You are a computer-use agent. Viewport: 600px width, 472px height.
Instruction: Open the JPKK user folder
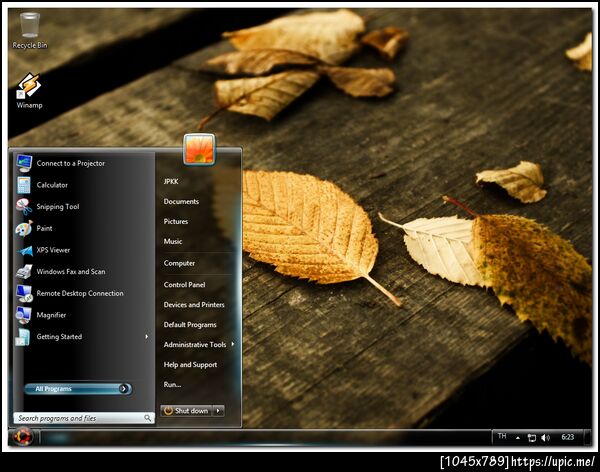pyautogui.click(x=171, y=181)
